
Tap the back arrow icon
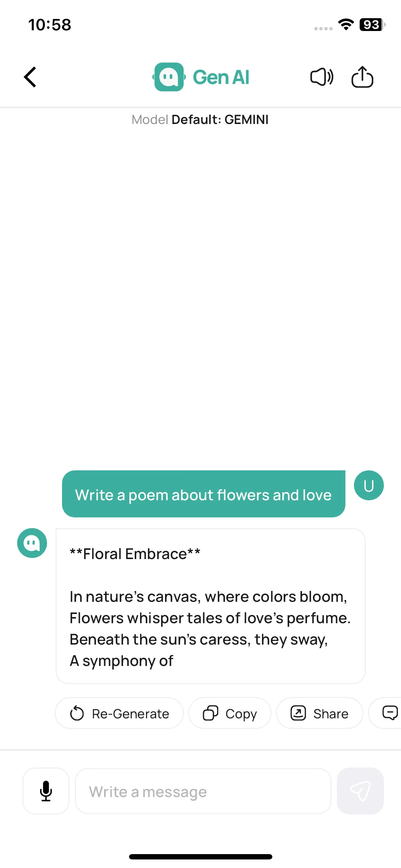tap(30, 77)
